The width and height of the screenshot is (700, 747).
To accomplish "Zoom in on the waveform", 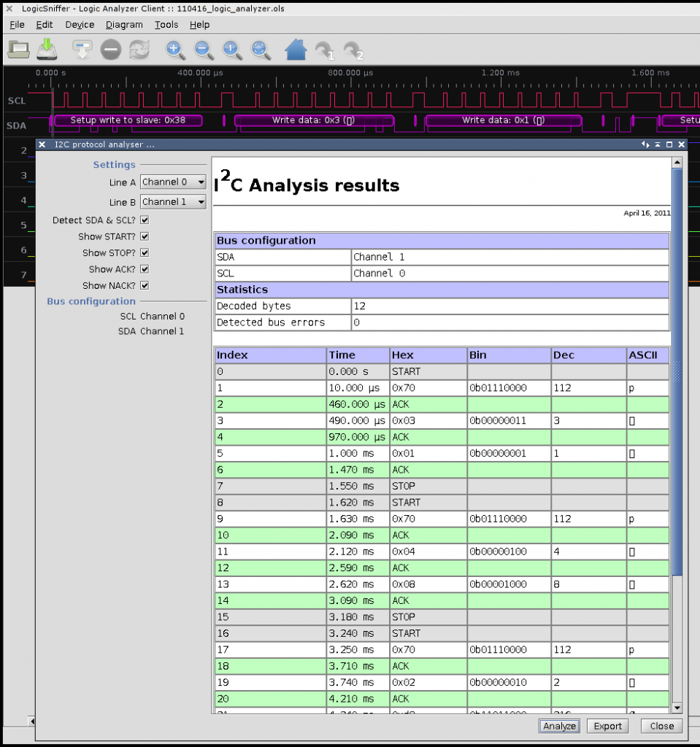I will click(x=174, y=50).
